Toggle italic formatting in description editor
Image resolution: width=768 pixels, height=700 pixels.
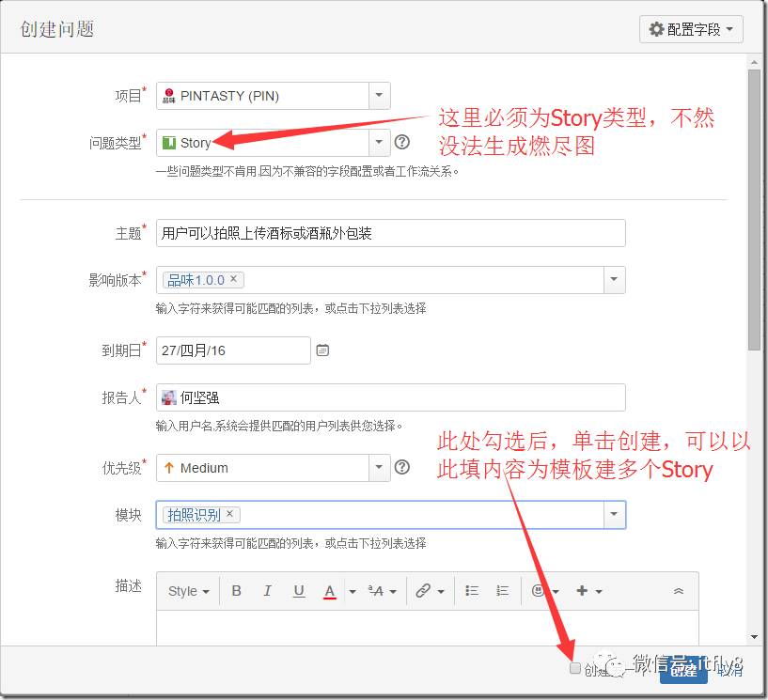click(267, 591)
